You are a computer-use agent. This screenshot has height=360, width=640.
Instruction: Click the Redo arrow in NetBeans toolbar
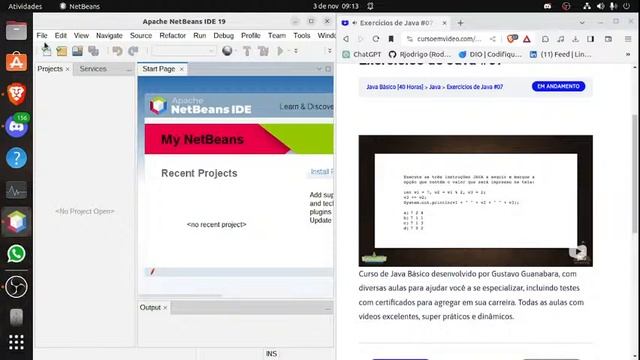[133, 51]
